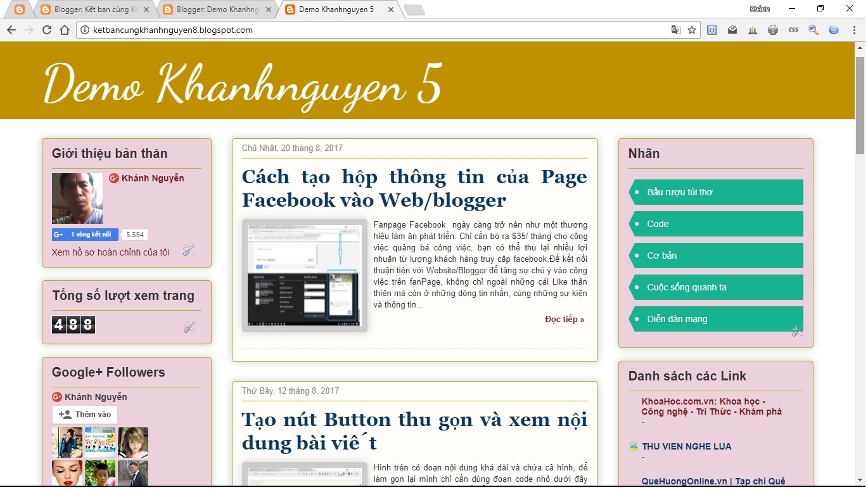This screenshot has height=492, width=868.
Task: Open the blue disc extension icon
Action: tap(834, 30)
